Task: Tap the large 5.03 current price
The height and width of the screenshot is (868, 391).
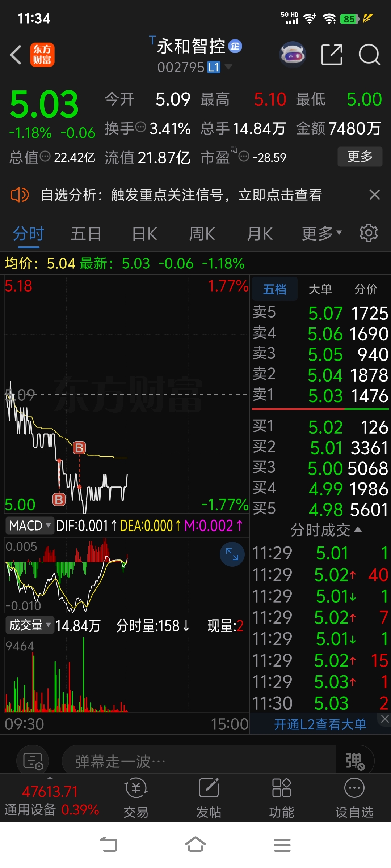Action: 44,104
